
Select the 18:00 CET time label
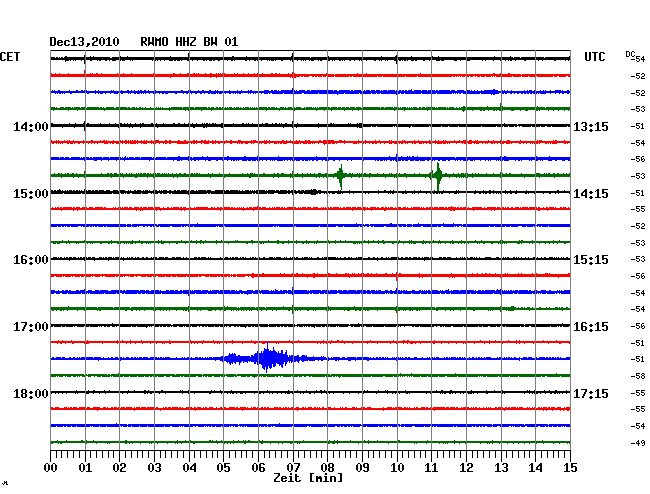coord(31,393)
